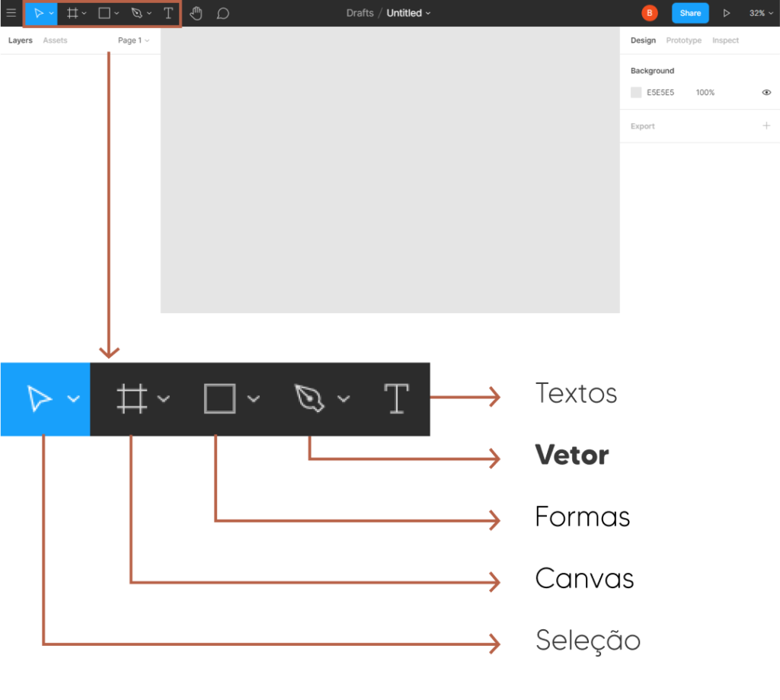Select the Frame tool in top toolbar

tap(72, 13)
